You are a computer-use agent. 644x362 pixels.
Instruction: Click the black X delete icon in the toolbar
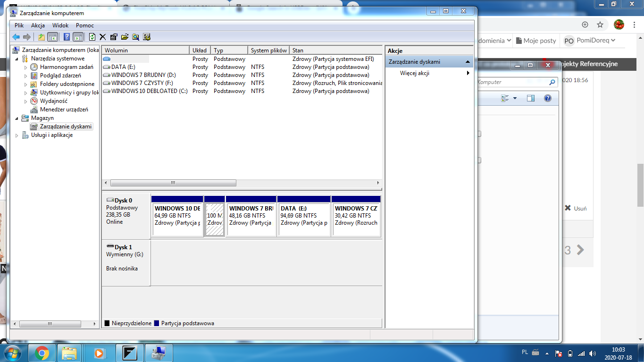[102, 37]
